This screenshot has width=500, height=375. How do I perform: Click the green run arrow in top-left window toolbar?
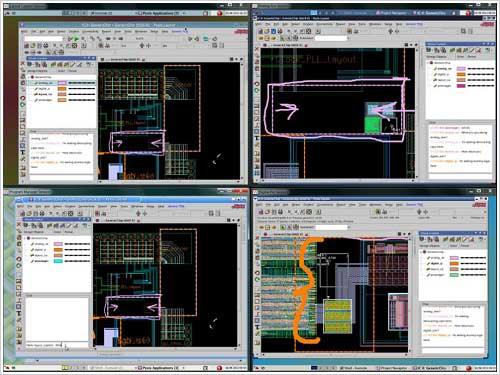tap(76, 39)
